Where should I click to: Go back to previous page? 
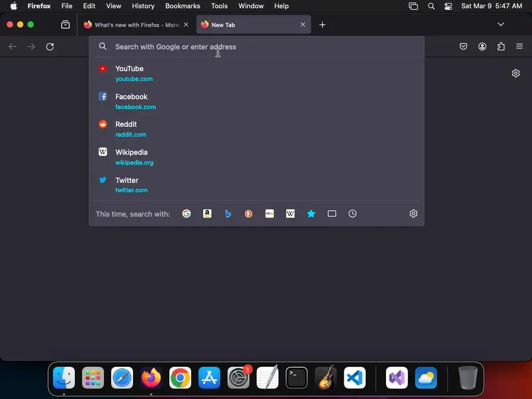tap(12, 46)
